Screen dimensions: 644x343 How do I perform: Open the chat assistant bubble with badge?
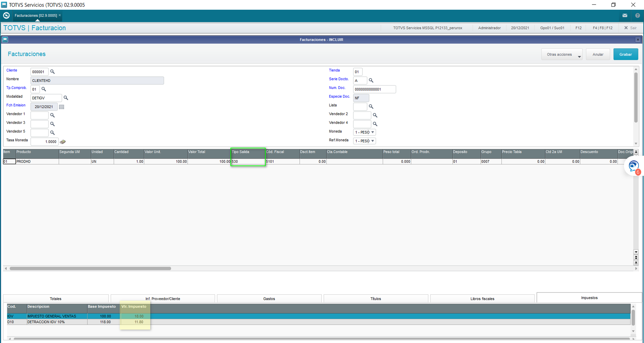634,166
